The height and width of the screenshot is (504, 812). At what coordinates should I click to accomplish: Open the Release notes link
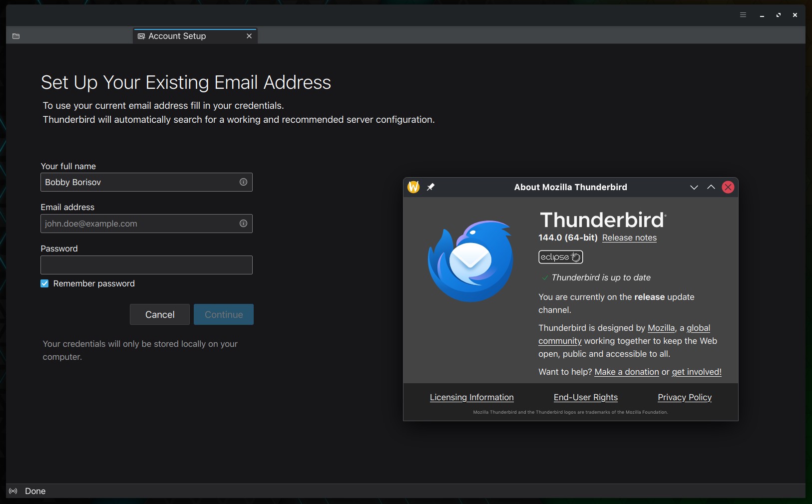[x=629, y=238]
